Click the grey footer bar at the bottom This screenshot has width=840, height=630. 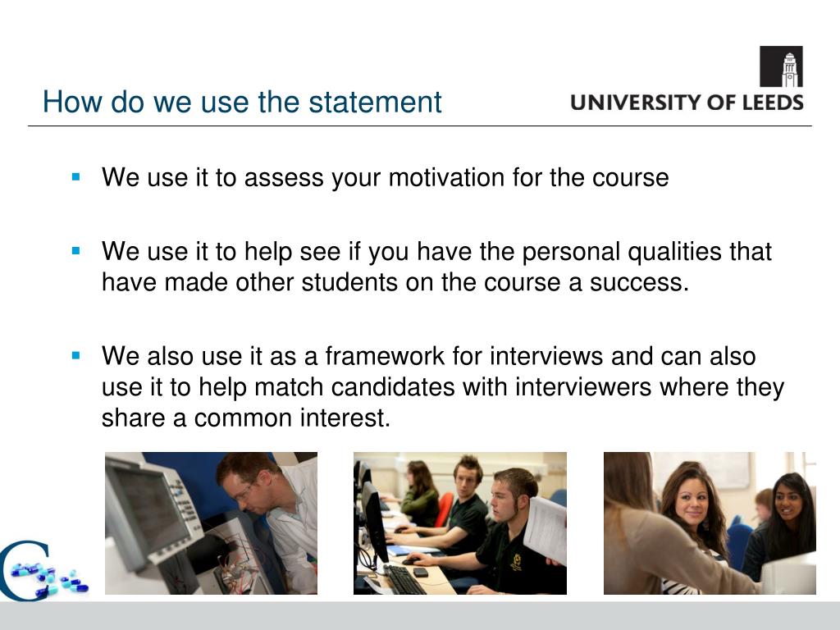coord(420,615)
